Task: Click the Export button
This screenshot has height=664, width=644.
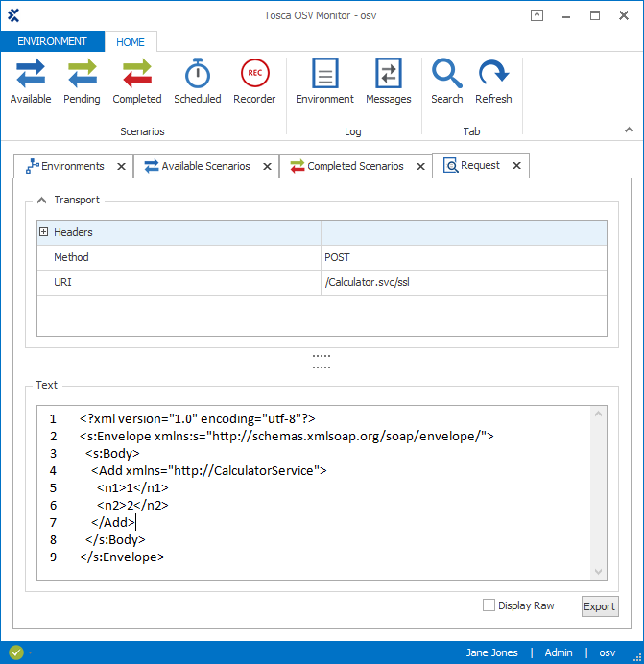Action: pos(600,606)
